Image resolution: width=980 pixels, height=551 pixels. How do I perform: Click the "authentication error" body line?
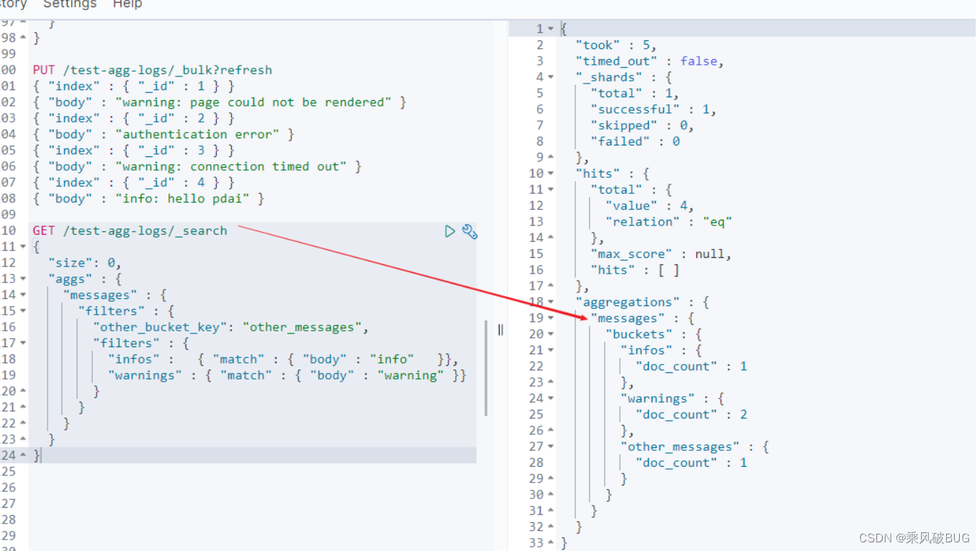[x=163, y=134]
